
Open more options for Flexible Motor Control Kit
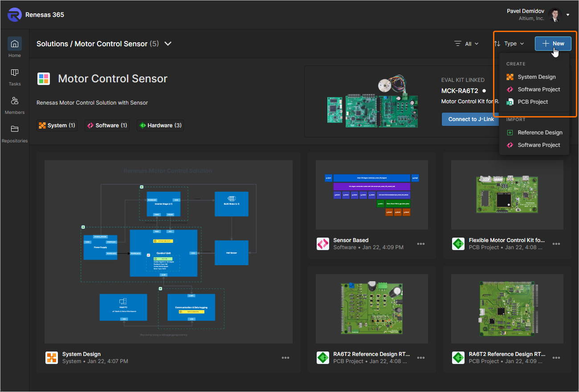coord(556,244)
